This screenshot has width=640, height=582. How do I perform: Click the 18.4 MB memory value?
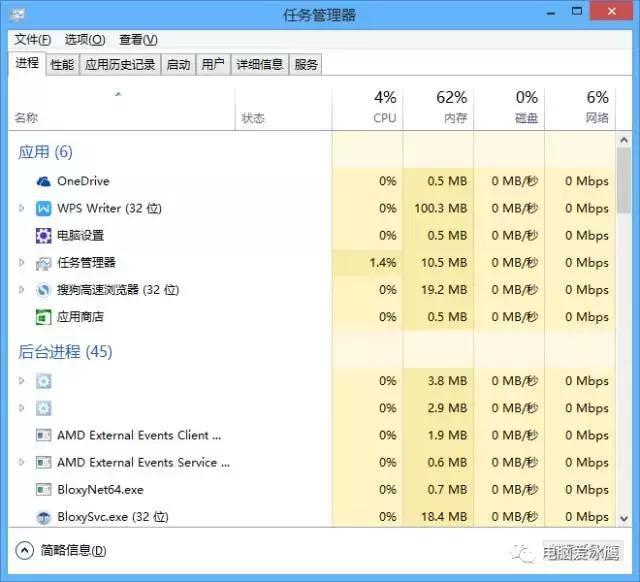pyautogui.click(x=444, y=517)
